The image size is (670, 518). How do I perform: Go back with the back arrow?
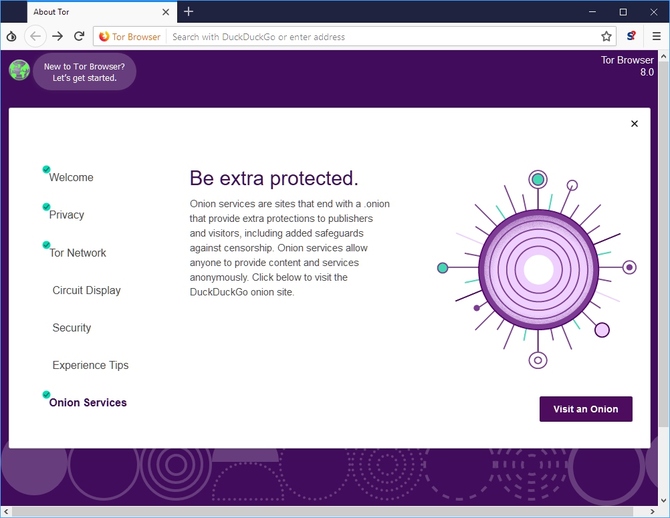click(x=35, y=37)
